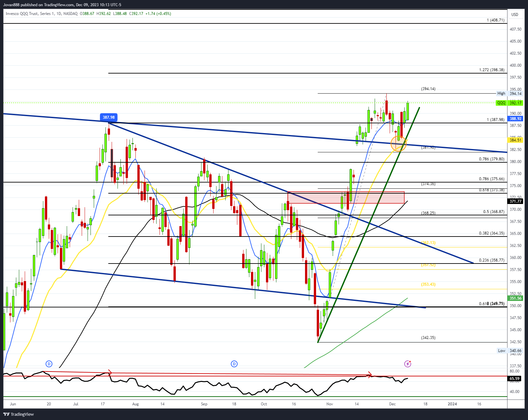Click the 1.272 (398.38) Fibonacci label

(492, 70)
